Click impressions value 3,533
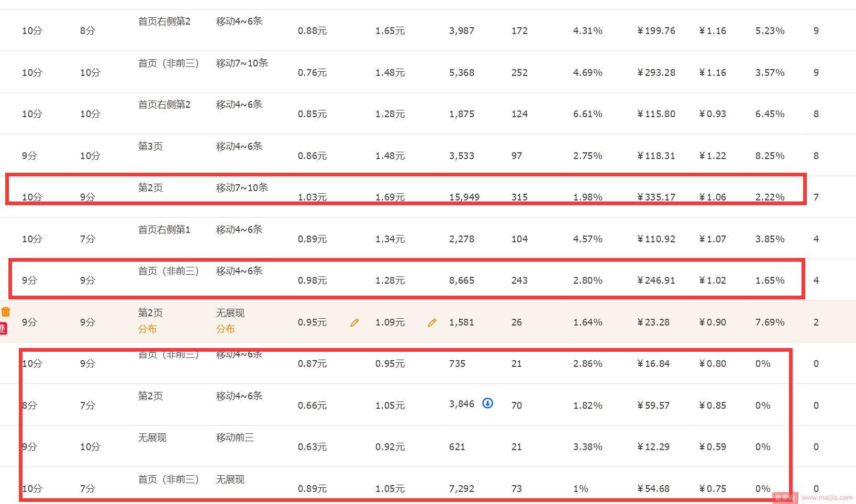 (461, 155)
